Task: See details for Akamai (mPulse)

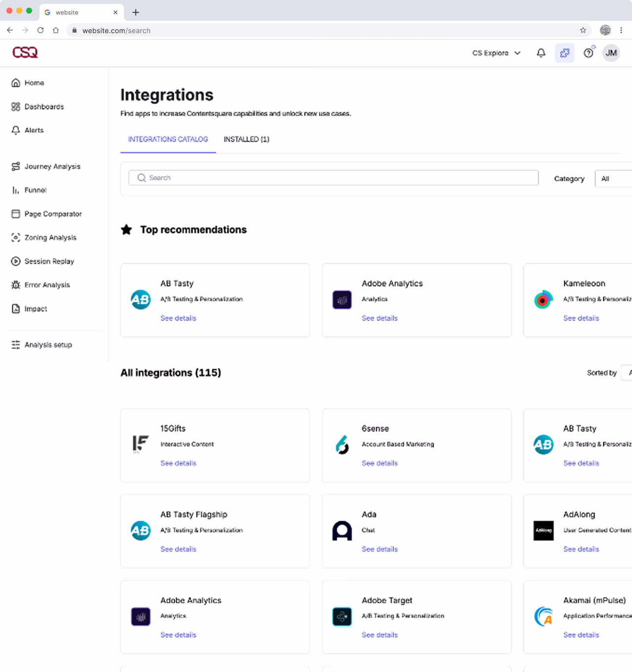Action: tap(581, 635)
